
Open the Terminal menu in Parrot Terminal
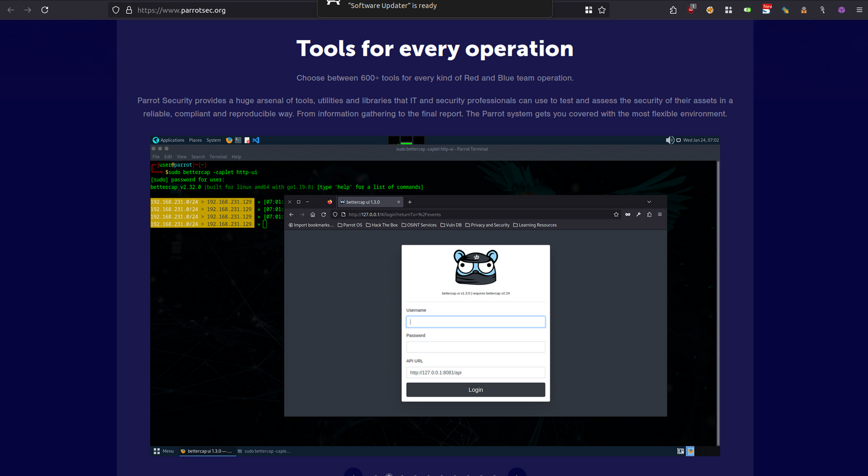pyautogui.click(x=218, y=157)
